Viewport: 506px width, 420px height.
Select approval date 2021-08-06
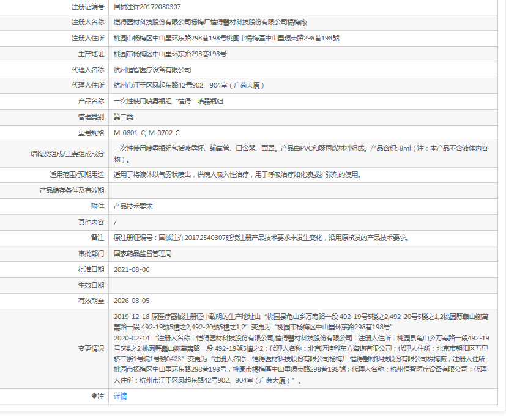132,269
